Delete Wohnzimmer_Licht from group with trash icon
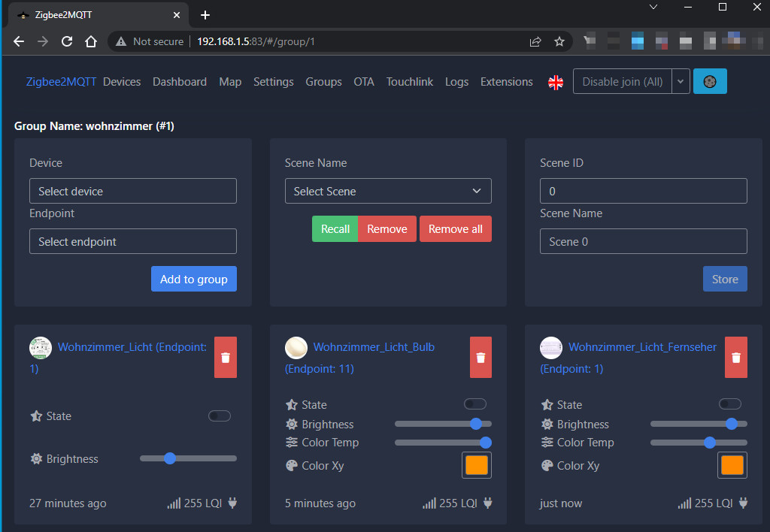Viewport: 770px width, 532px height. pos(225,358)
